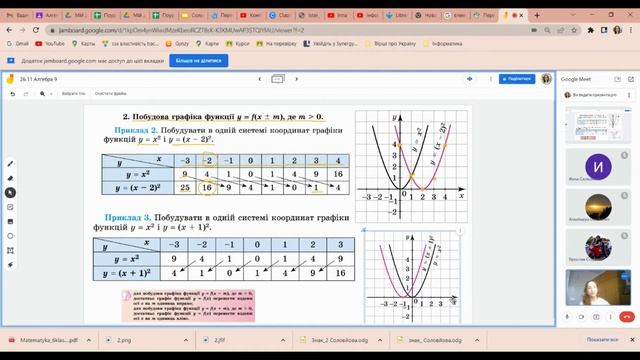Click the Jamboard home logo

10,79
